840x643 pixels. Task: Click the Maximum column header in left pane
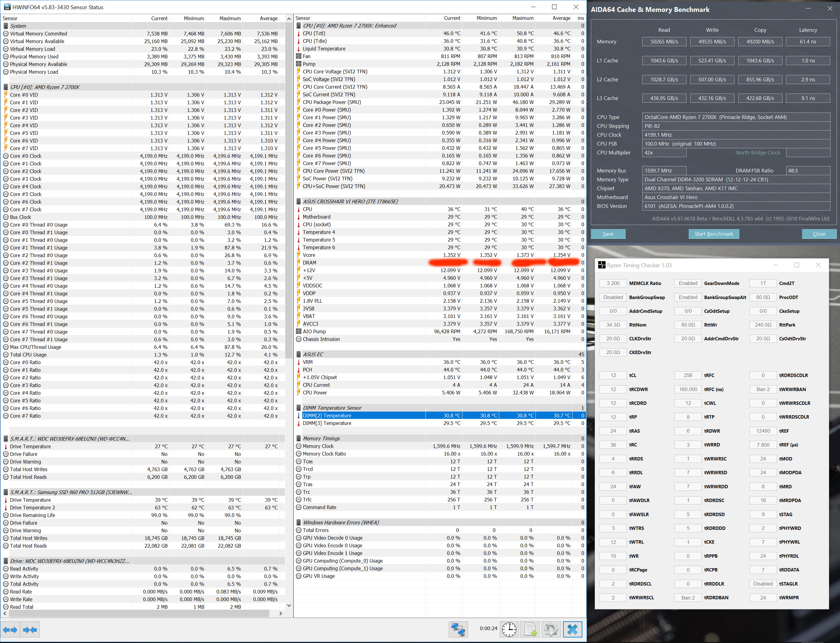click(x=230, y=18)
